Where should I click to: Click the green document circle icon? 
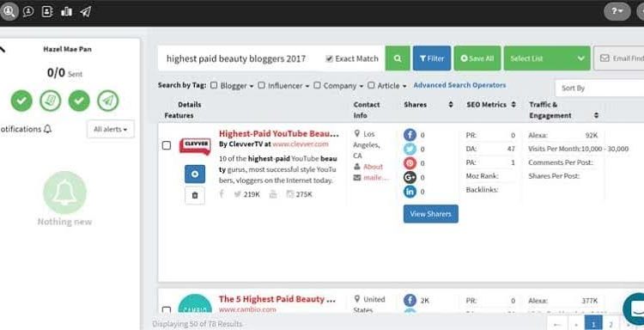pyautogui.click(x=50, y=101)
